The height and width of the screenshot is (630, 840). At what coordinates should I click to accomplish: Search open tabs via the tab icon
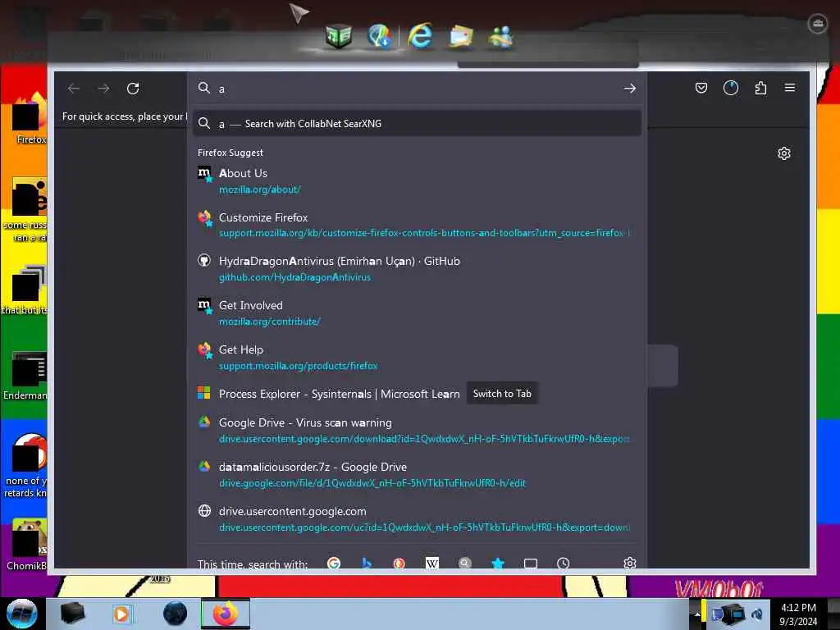coord(531,563)
